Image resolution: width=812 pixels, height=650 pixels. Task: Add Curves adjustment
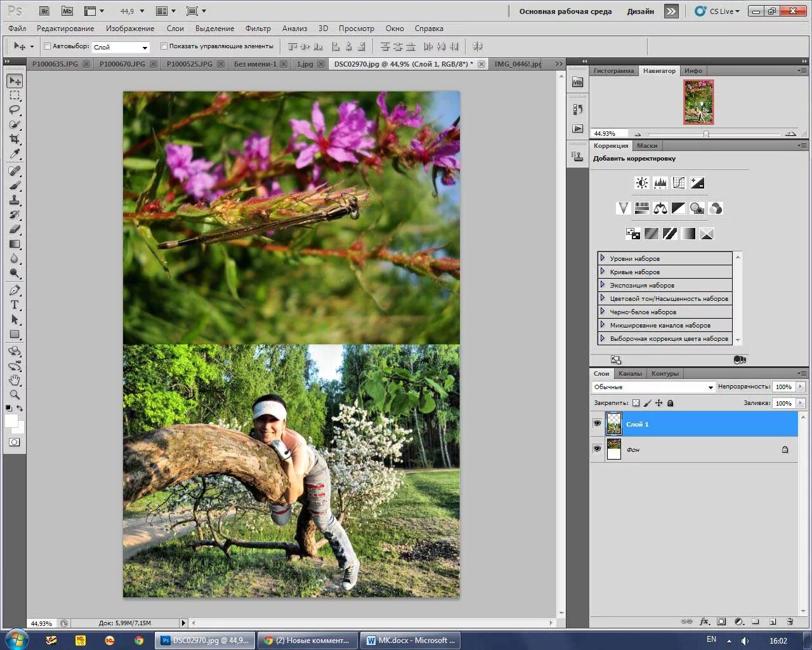point(679,183)
